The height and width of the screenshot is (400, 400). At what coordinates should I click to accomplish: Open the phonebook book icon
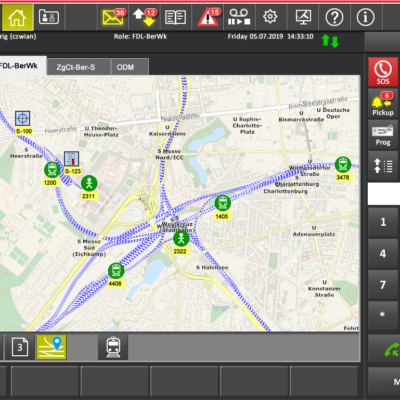(x=176, y=17)
